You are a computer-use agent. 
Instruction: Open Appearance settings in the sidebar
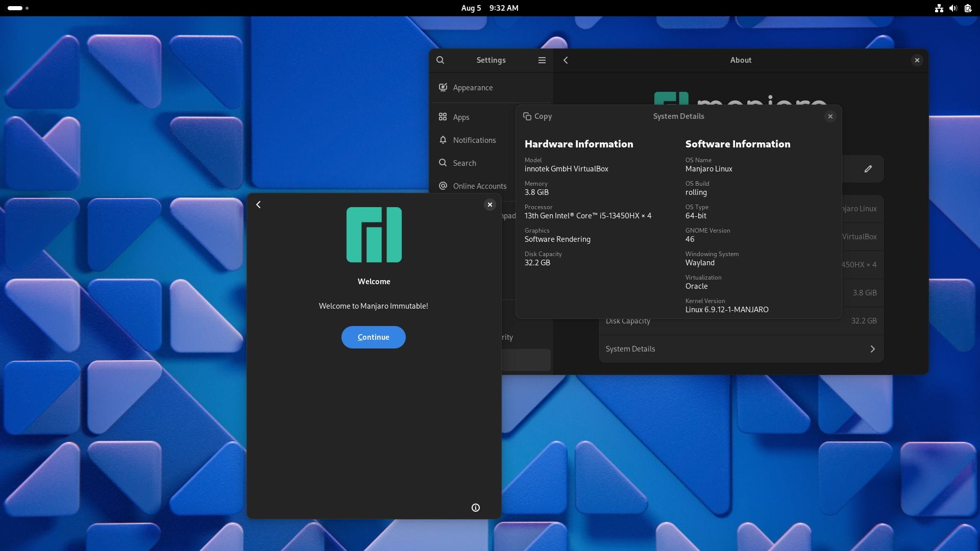[473, 87]
